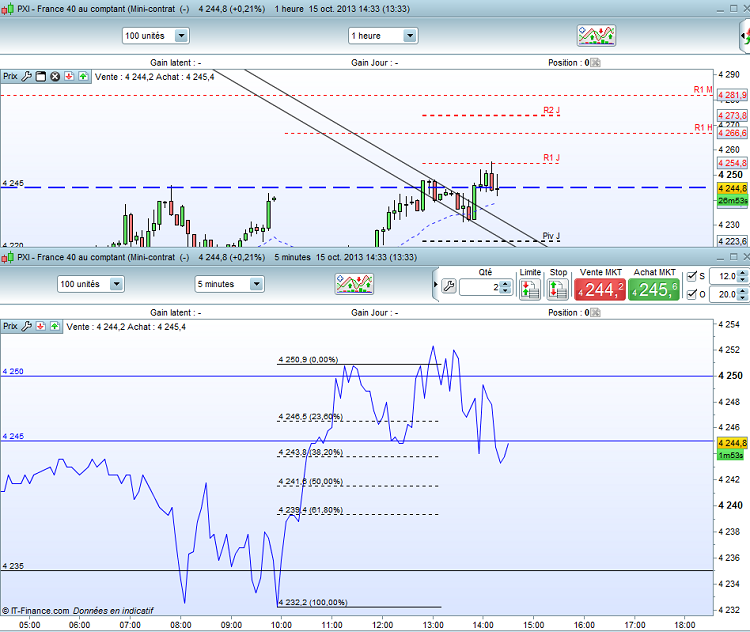
Task: Click Fibonacci 4 243,8 (38,20%) label
Action: (x=310, y=452)
